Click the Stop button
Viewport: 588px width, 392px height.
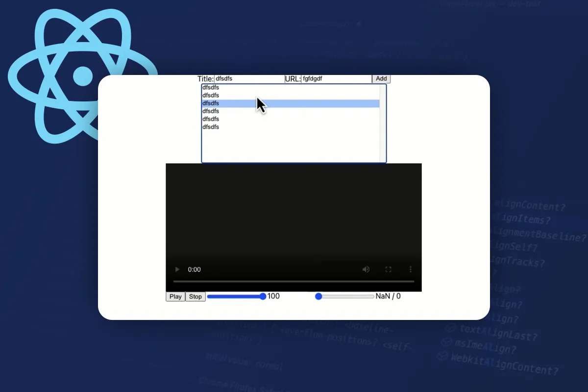click(196, 296)
